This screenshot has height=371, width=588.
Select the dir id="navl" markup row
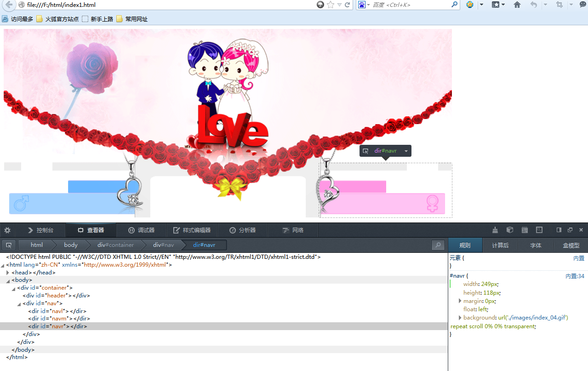tap(224, 311)
